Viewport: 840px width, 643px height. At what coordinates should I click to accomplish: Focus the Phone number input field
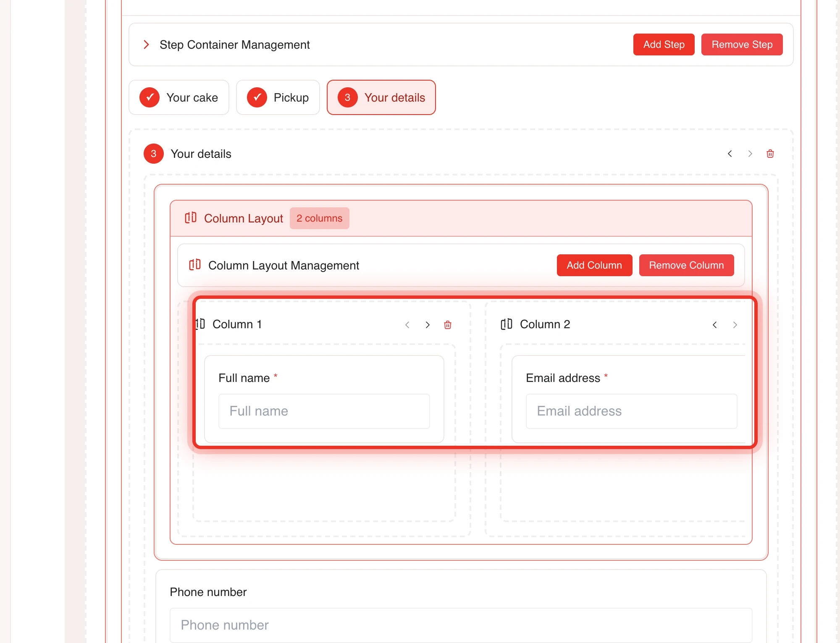461,625
